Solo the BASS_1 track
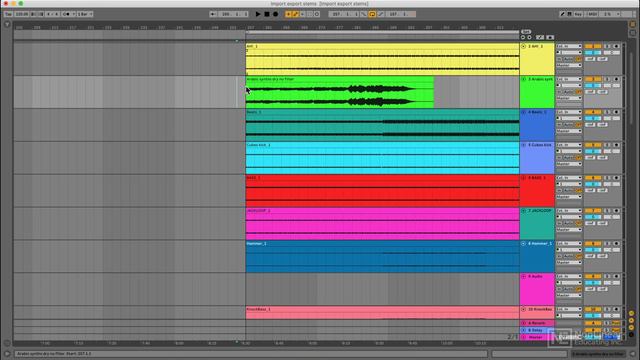 (607, 178)
